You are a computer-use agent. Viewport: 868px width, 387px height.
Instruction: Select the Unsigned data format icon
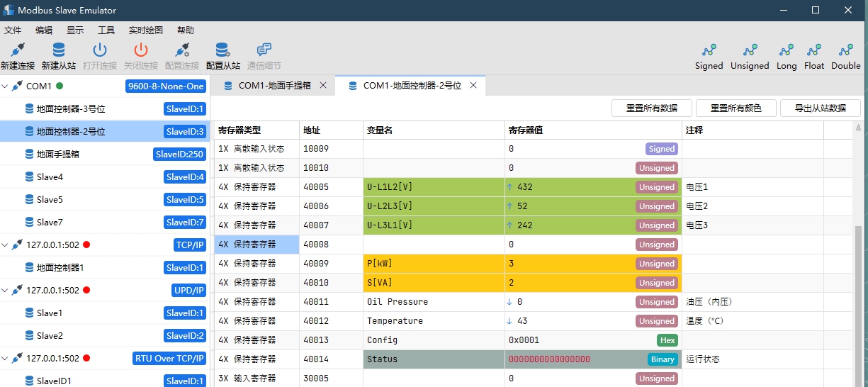coord(750,50)
